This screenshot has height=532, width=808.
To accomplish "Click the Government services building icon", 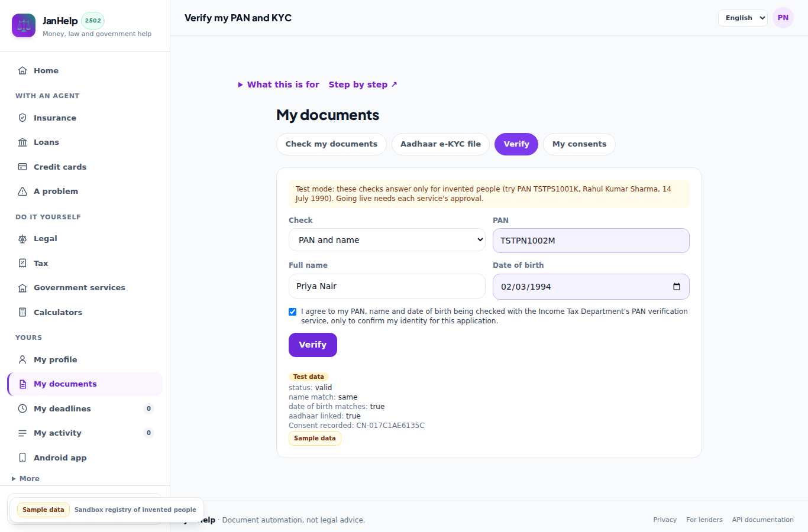I will [22, 287].
